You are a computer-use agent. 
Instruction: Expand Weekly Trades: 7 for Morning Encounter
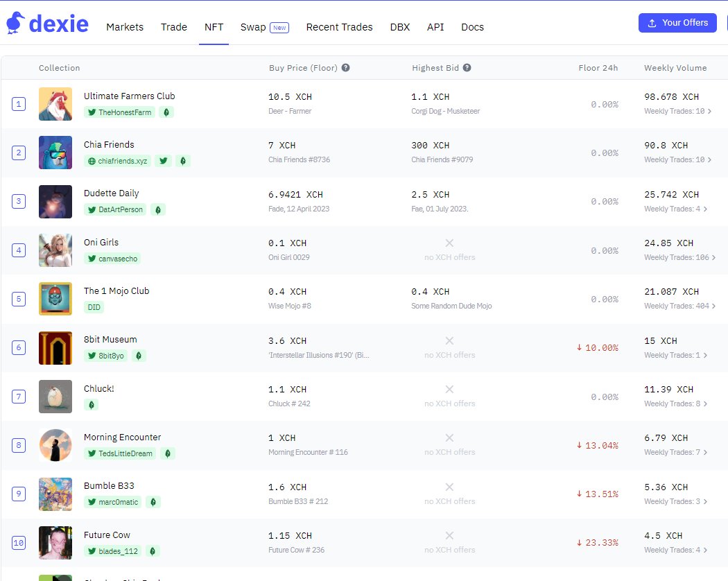(675, 452)
